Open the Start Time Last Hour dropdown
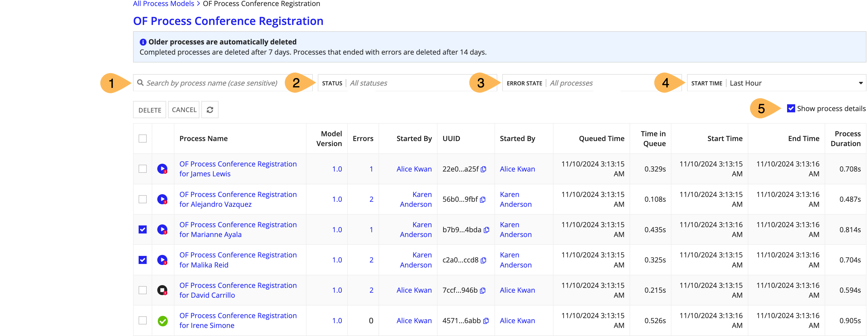The height and width of the screenshot is (336, 868). point(776,83)
